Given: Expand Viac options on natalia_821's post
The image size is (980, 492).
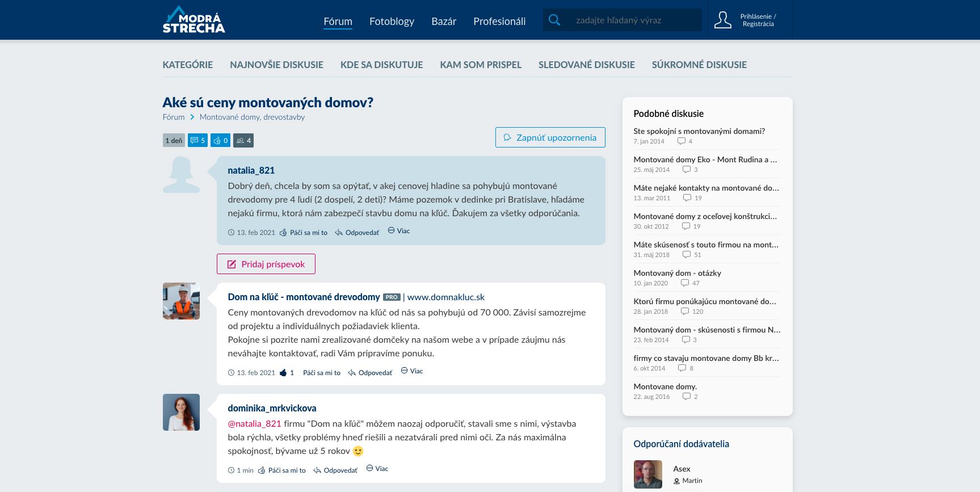Looking at the screenshot, I should (399, 231).
